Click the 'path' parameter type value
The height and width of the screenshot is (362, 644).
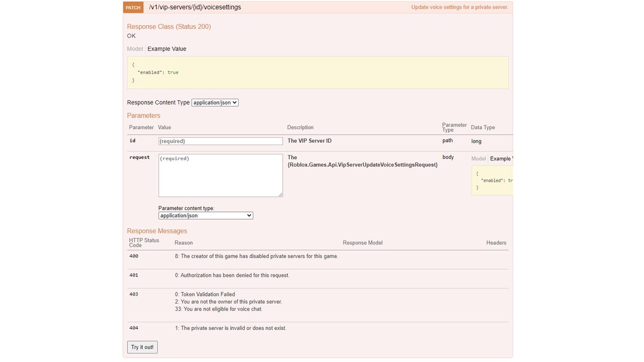click(448, 141)
